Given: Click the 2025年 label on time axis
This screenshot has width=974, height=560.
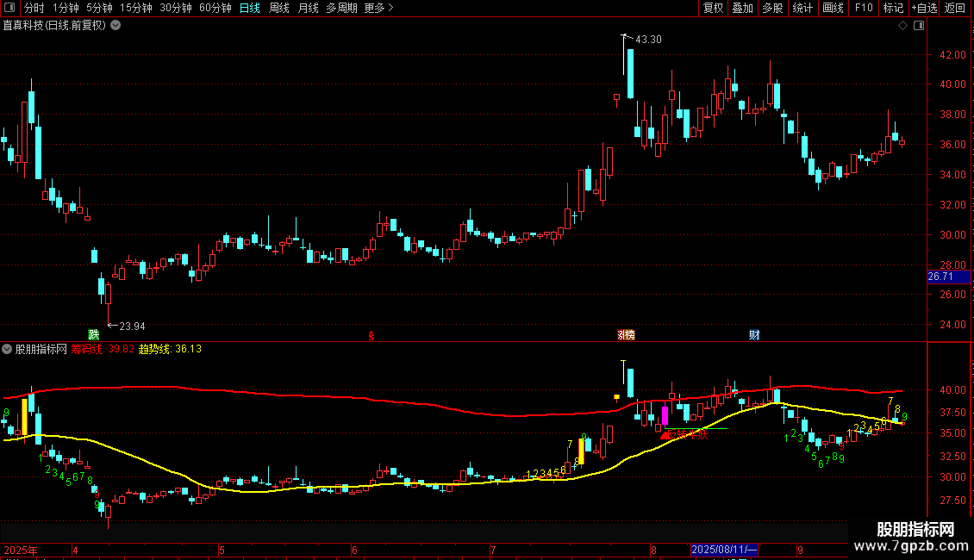Looking at the screenshot, I should click(21, 550).
